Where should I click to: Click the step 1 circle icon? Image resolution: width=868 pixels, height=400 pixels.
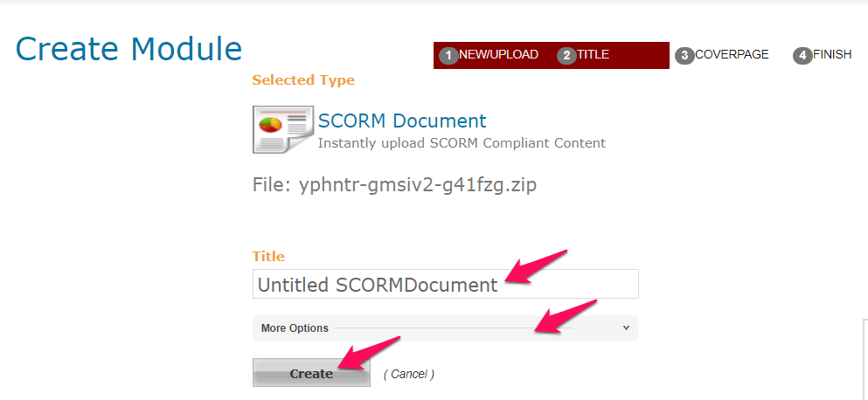click(449, 56)
